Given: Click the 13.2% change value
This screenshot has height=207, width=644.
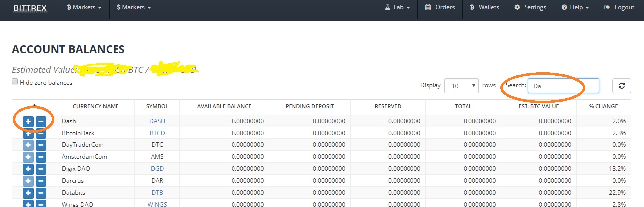Looking at the screenshot, I should 618,168.
